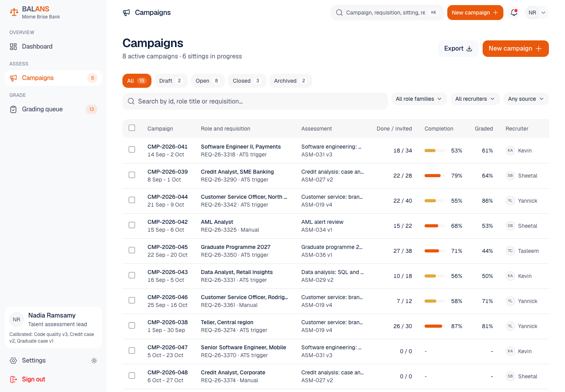565x392 pixels.
Task: Show All campaigns tab
Action: [x=137, y=81]
